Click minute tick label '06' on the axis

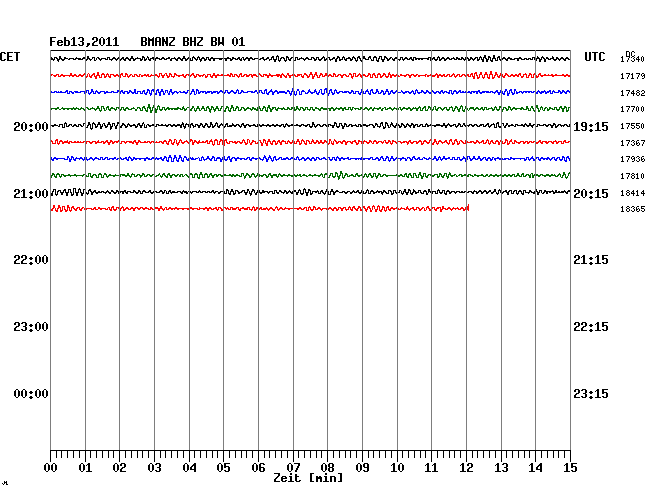pos(258,468)
